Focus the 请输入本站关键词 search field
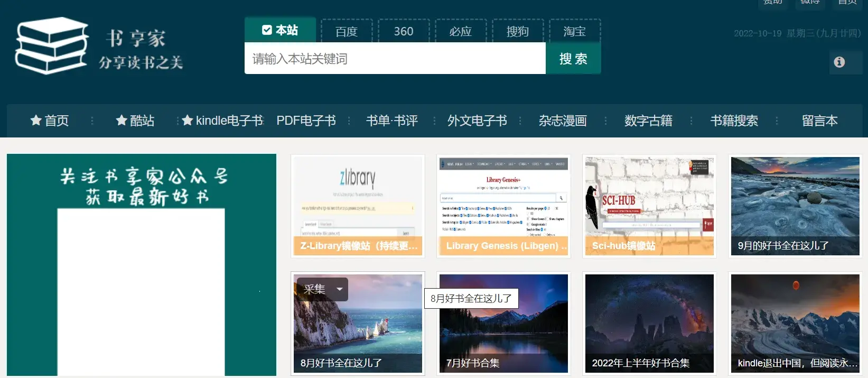 coord(395,59)
